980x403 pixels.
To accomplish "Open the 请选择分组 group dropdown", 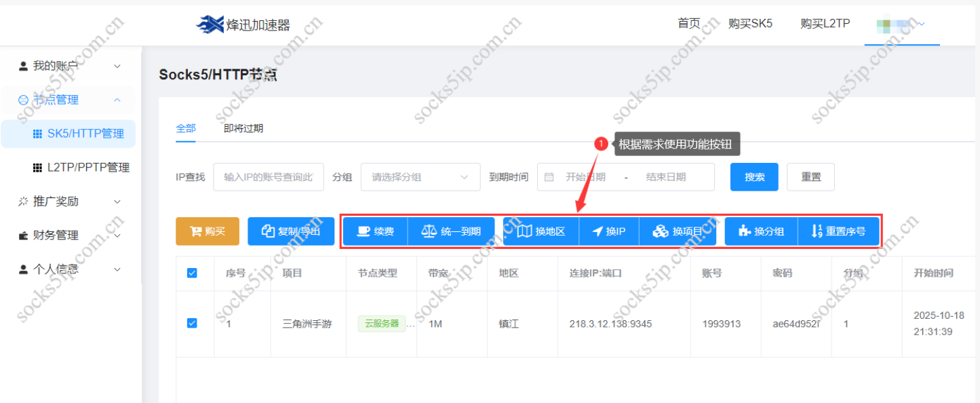I will pos(420,176).
